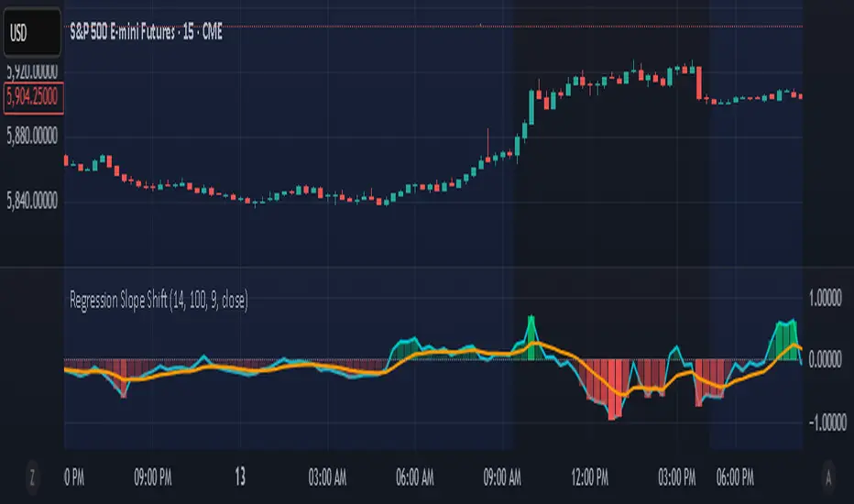Click the 09:00 AM time label

tap(501, 477)
